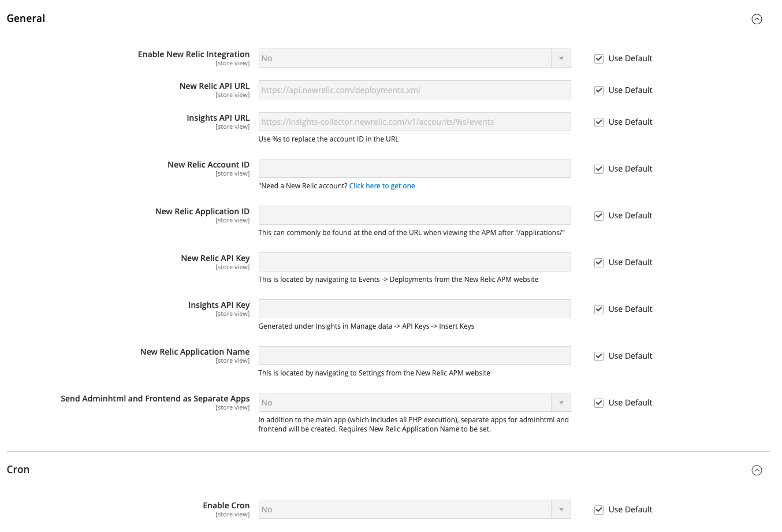Uncheck Use Default for New Relic API Key
This screenshot has height=532, width=782.
click(599, 262)
